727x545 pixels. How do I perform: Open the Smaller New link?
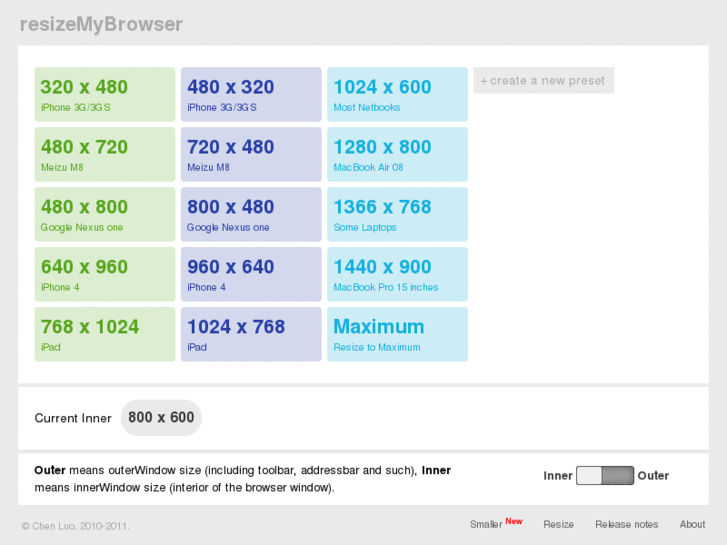496,523
